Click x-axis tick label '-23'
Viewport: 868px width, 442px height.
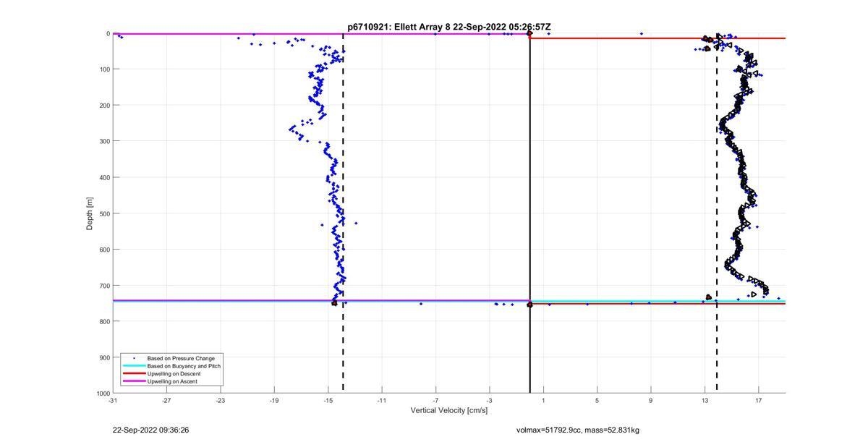click(x=220, y=400)
